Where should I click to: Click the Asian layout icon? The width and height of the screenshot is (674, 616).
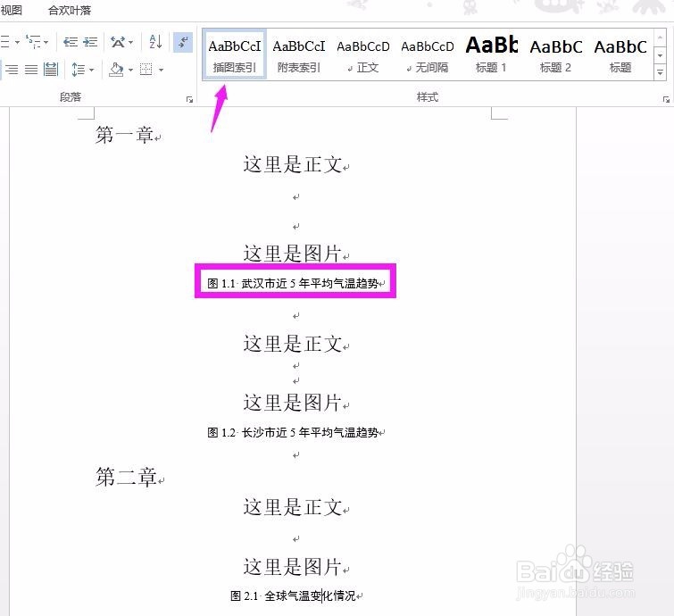click(118, 42)
